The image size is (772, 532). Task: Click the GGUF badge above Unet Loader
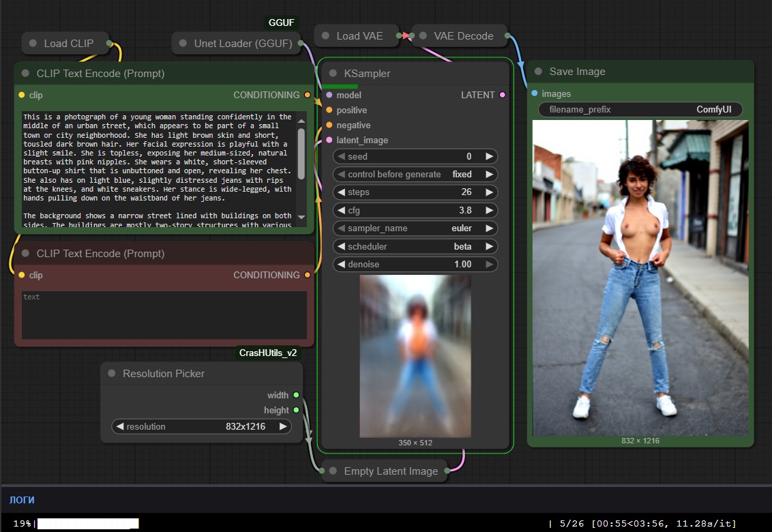point(281,23)
